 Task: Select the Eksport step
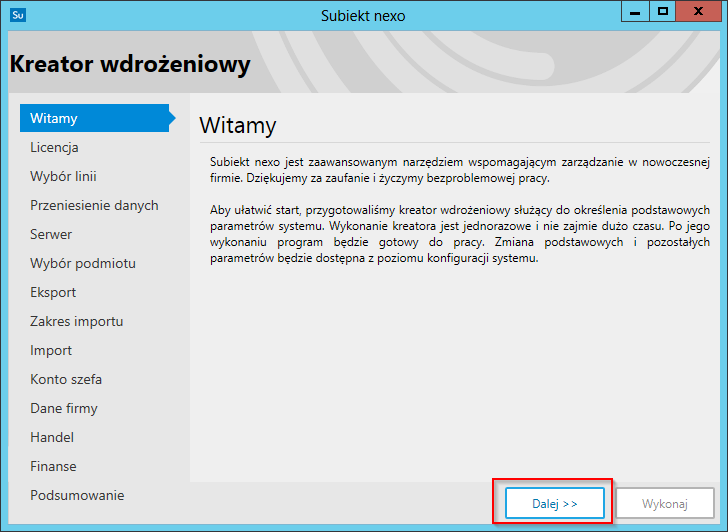tap(53, 292)
